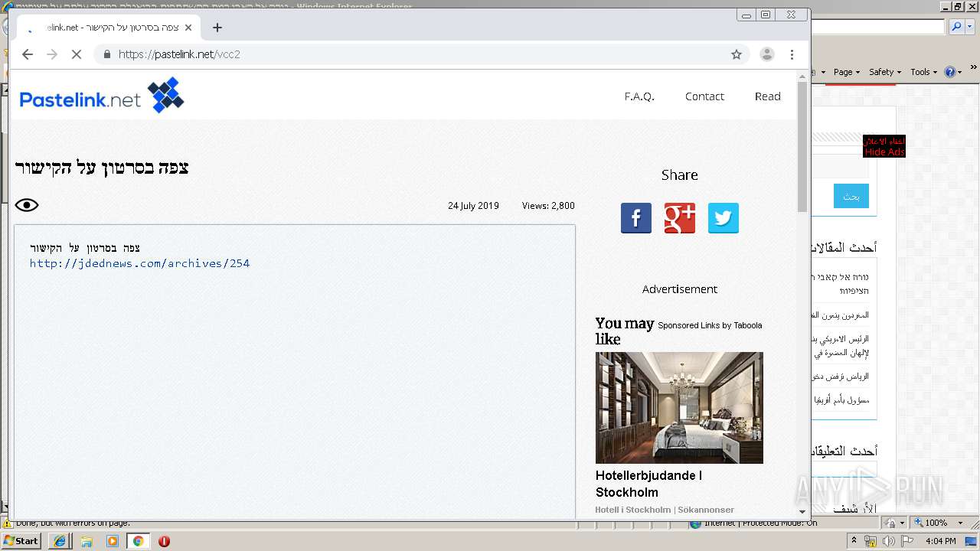
Task: Click the IE error warning status icon
Action: point(8,523)
